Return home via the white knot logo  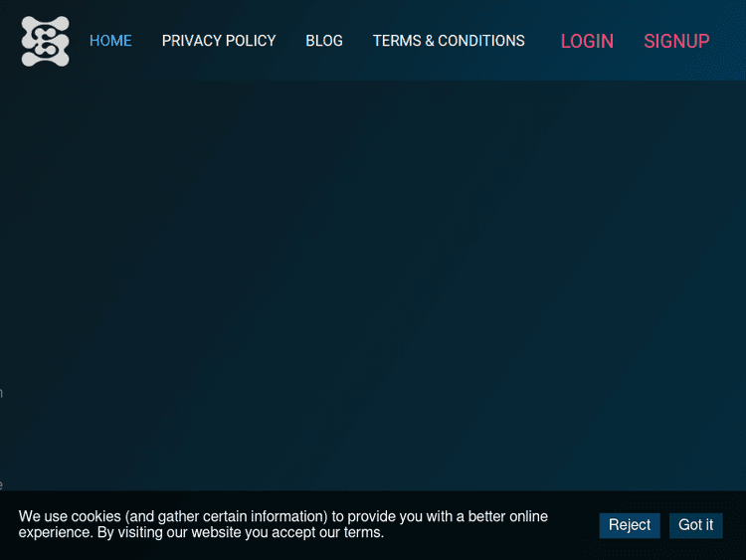pos(46,41)
